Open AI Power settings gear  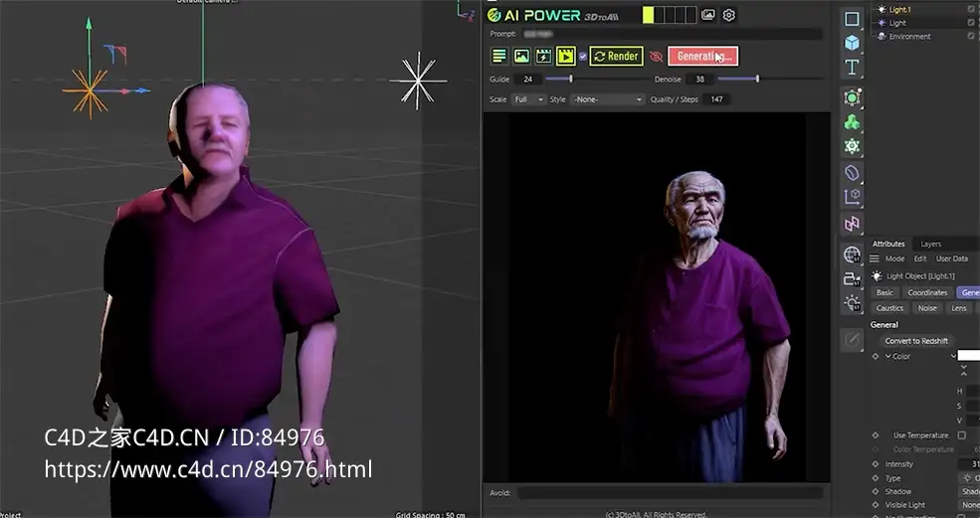coord(728,15)
